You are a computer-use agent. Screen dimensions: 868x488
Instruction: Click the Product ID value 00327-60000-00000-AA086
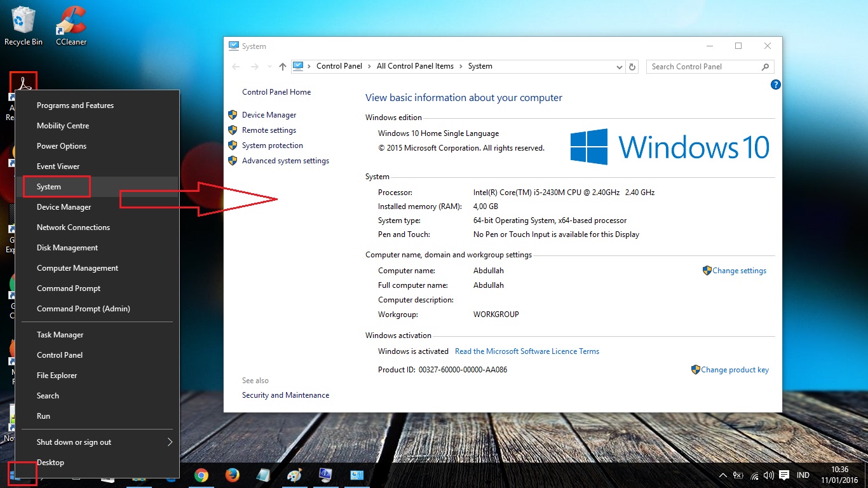coord(463,370)
